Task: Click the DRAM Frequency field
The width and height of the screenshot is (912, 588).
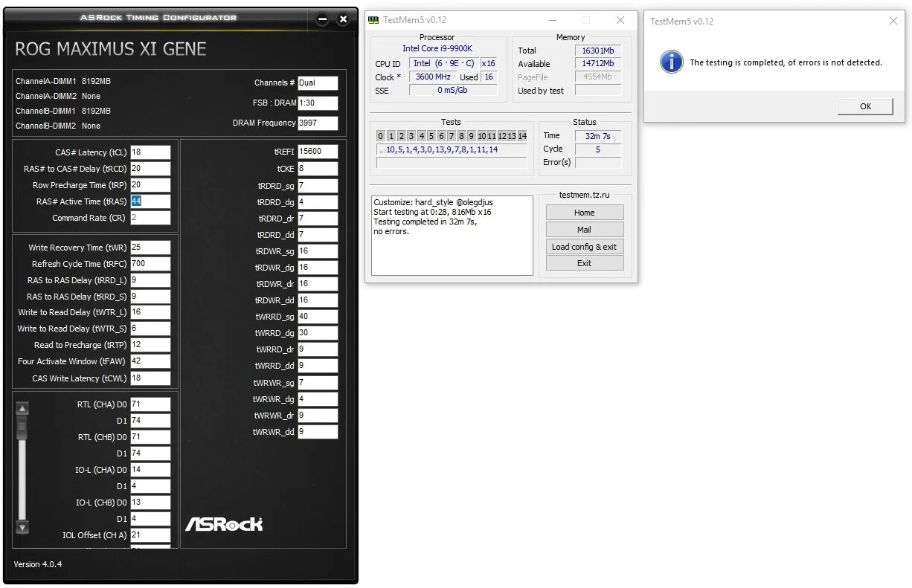Action: tap(318, 123)
